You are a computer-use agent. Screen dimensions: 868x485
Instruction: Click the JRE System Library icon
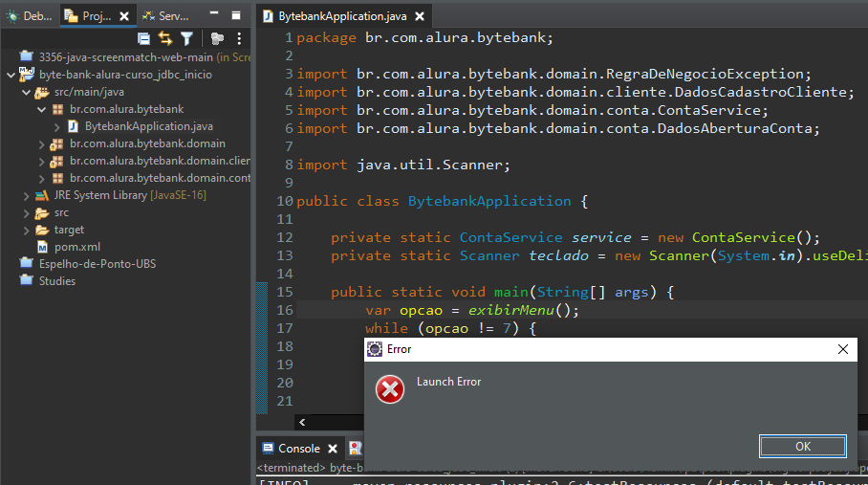coord(42,195)
